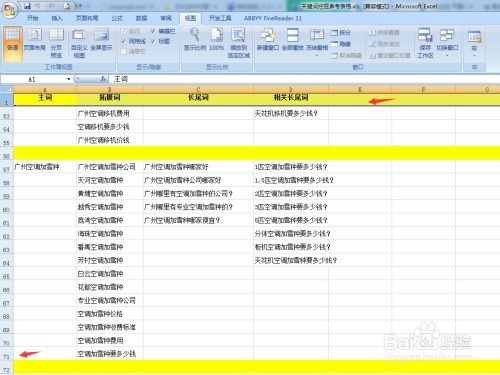Click 拆分 split window button

tap(341, 33)
